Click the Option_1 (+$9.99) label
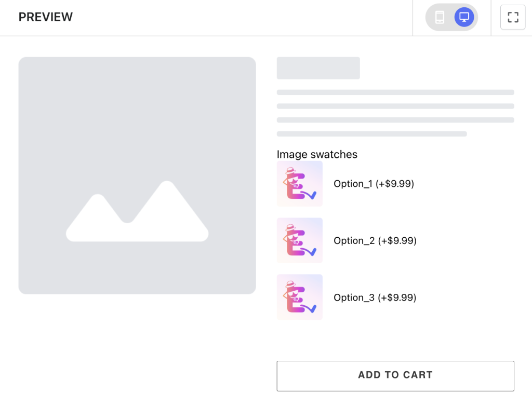This screenshot has height=407, width=532. pyautogui.click(x=374, y=183)
